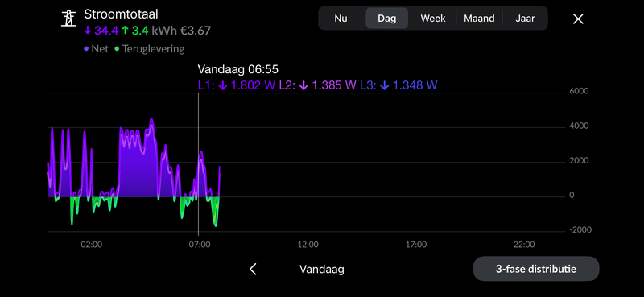Toggle the Net legend series
The width and height of the screenshot is (644, 297).
pos(96,49)
